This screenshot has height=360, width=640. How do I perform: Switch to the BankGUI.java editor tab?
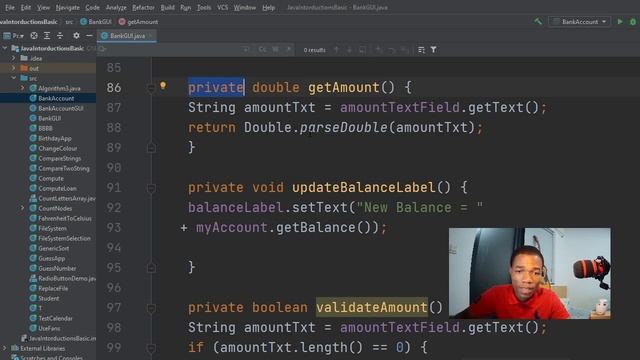point(127,36)
